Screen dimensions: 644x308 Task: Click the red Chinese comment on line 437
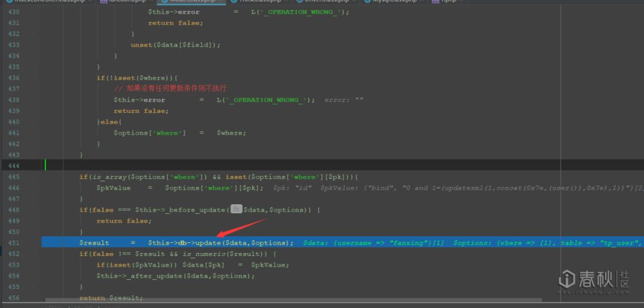click(x=171, y=88)
